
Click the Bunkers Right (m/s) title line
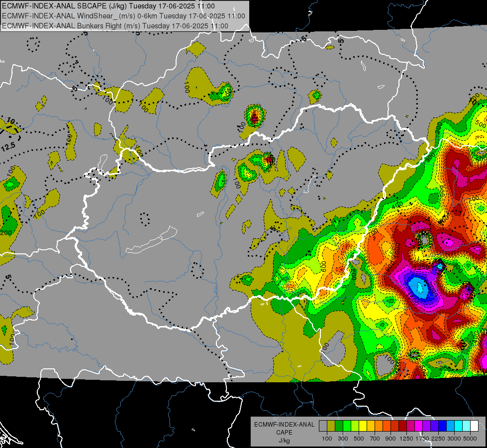click(x=115, y=26)
